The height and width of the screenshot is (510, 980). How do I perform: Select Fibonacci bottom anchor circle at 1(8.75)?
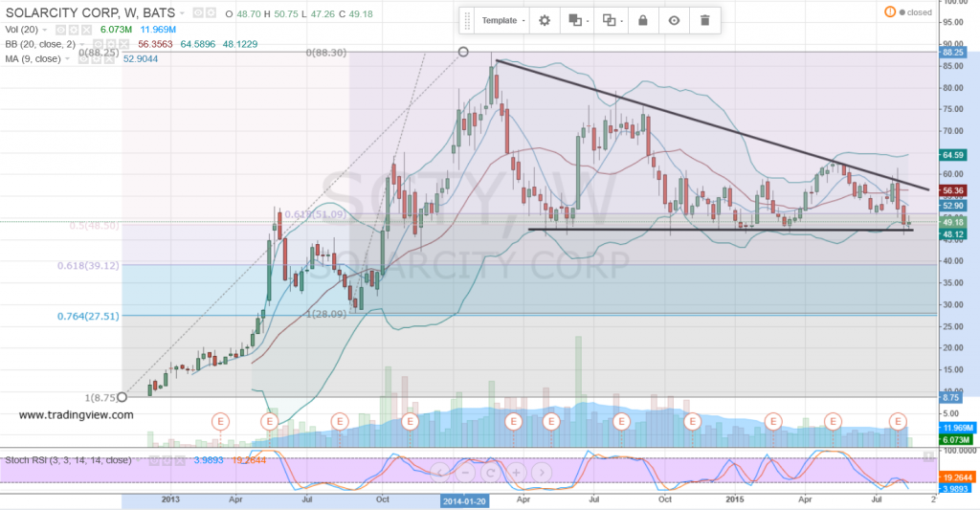click(122, 397)
